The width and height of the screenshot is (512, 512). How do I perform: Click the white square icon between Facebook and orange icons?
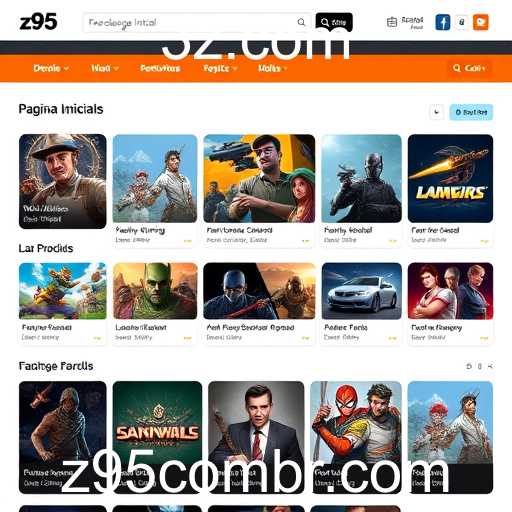[462, 22]
